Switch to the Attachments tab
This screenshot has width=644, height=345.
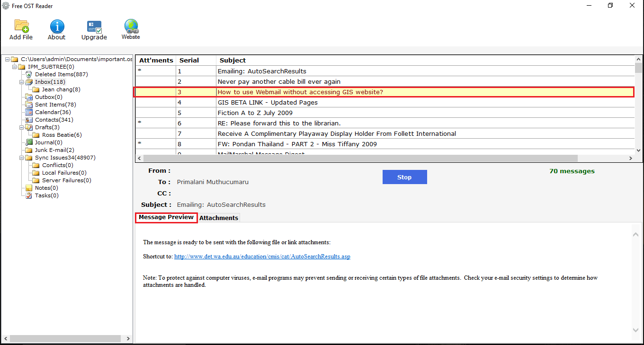218,218
